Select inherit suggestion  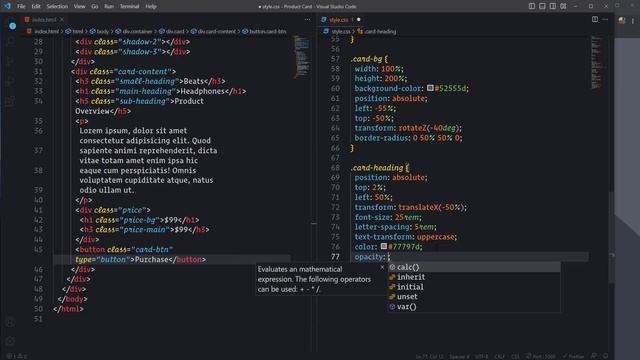coord(474,277)
